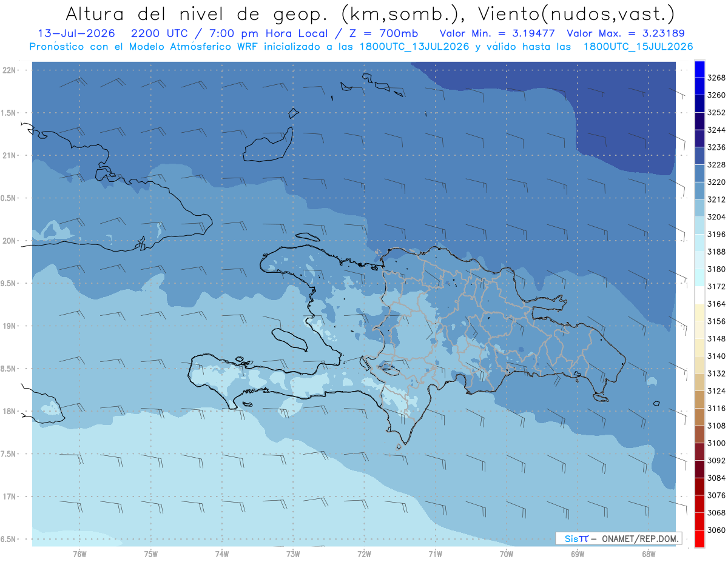Click the '73W' longitude label
Viewport: 728px width, 562px height.
pos(293,554)
